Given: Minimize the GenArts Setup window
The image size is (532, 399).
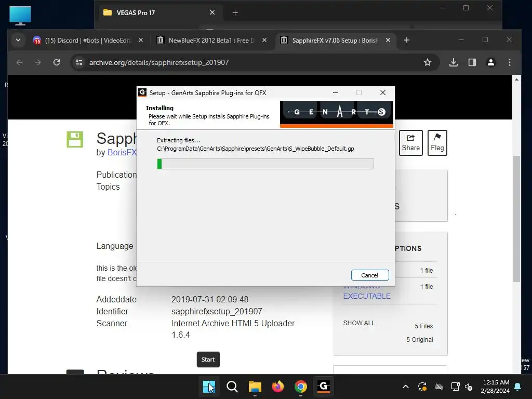Looking at the screenshot, I should click(336, 92).
